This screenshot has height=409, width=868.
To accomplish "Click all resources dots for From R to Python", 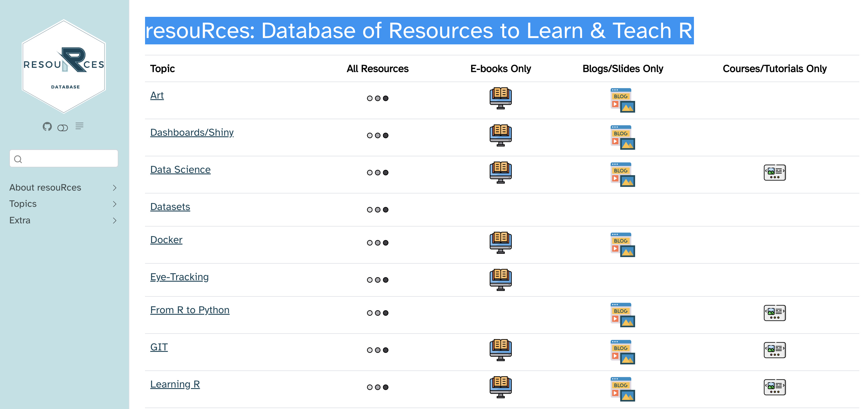I will [378, 313].
